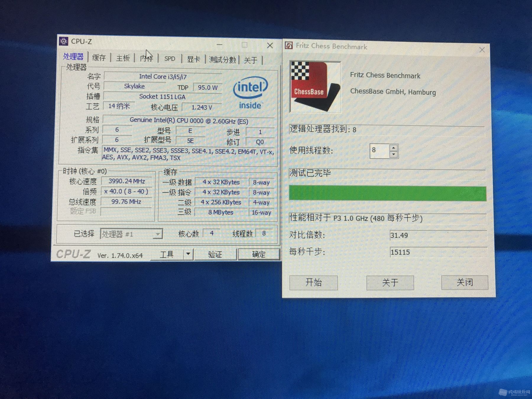Click the bus speed 99.76 MHz value

tap(126, 202)
